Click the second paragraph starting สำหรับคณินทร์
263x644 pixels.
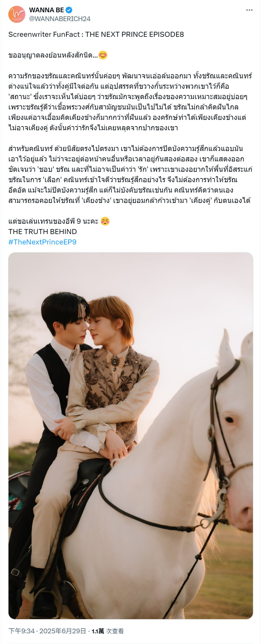click(130, 175)
